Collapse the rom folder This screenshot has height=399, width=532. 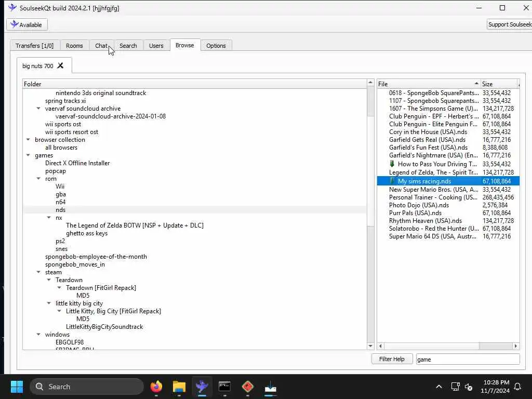[38, 179]
